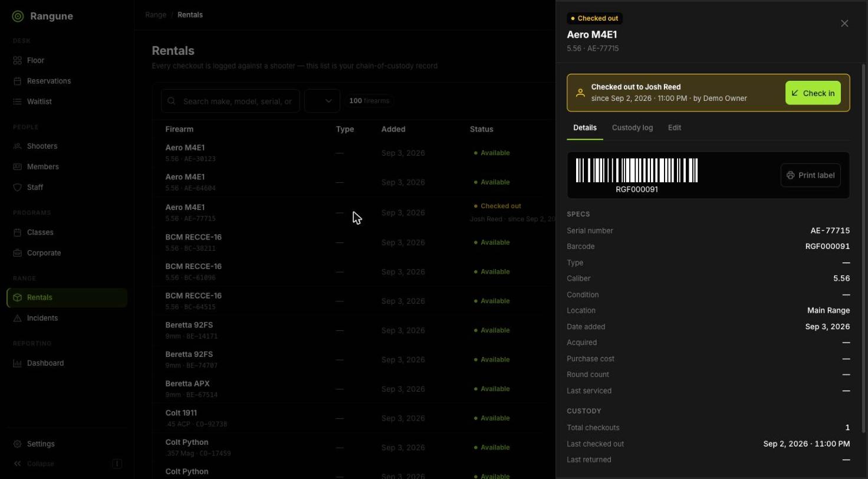Select the Beretta APX row
The height and width of the screenshot is (479, 868).
354,389
